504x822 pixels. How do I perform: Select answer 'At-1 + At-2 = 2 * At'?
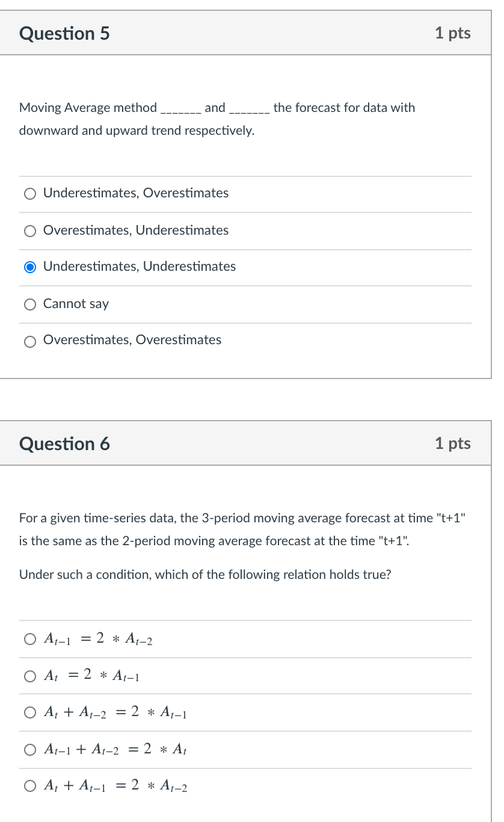coord(30,749)
